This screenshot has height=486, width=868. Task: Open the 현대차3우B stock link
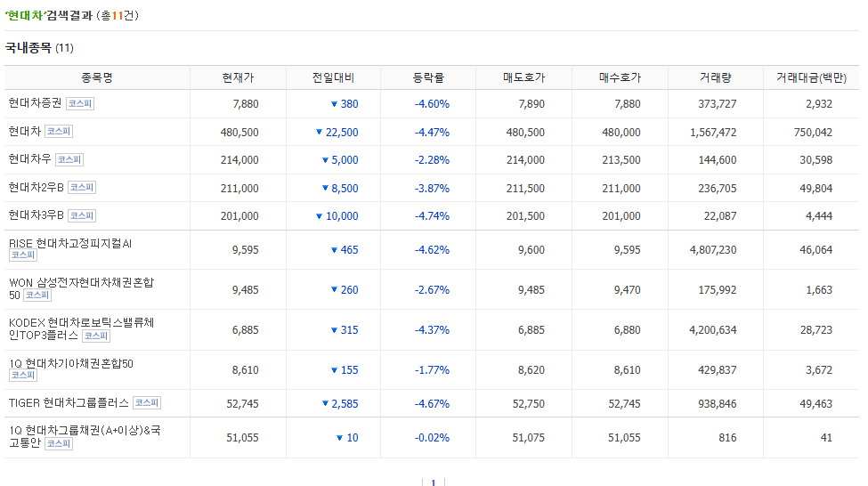[36, 215]
